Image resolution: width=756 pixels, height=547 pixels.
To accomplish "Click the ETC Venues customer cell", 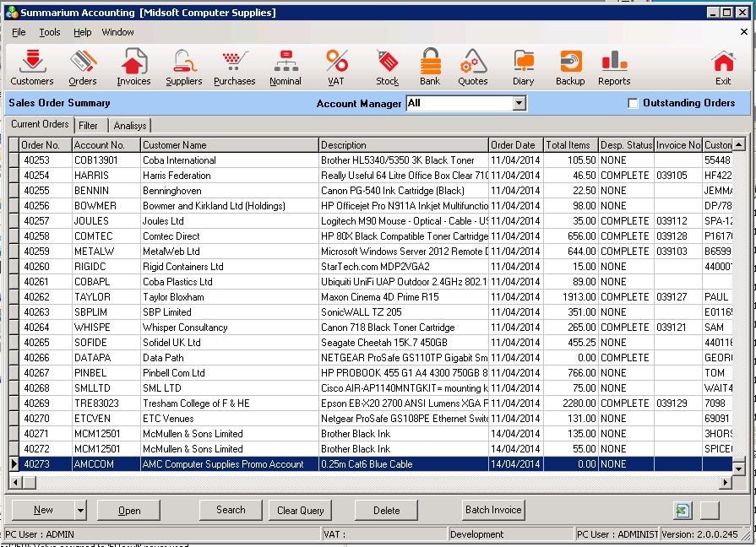I will click(230, 419).
